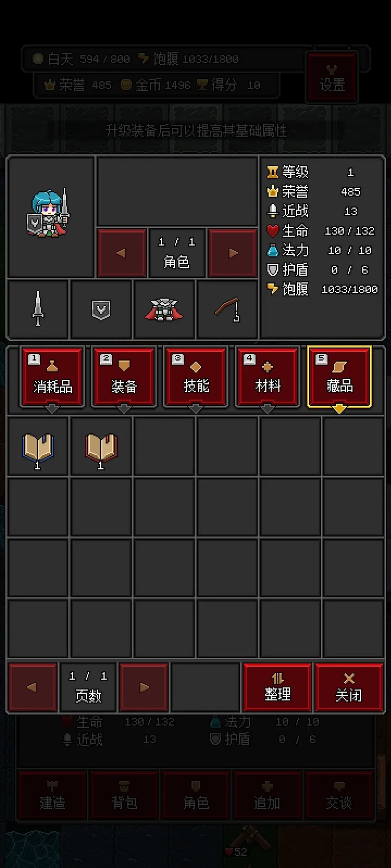The height and width of the screenshot is (868, 391).
Task: Switch to the 装备 equipment tab
Action: click(124, 377)
